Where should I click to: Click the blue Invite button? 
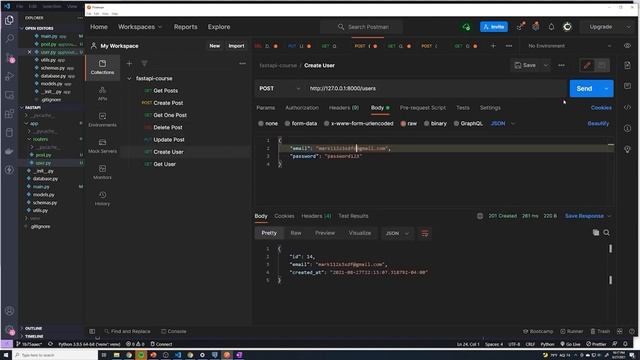(494, 27)
